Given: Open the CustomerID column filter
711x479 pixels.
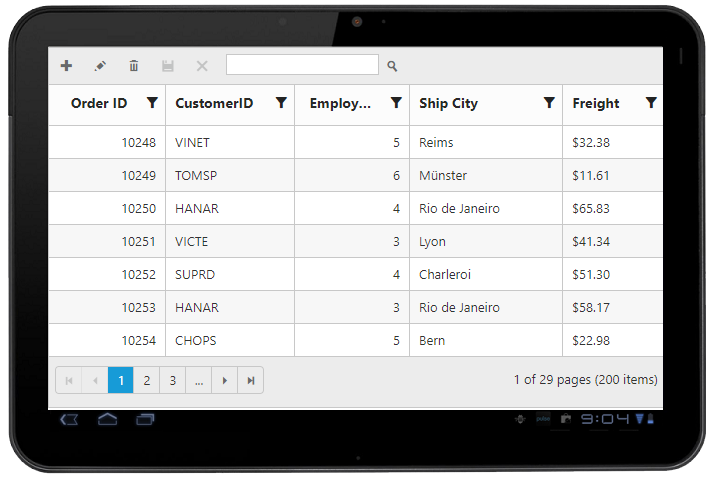Looking at the screenshot, I should [x=282, y=103].
